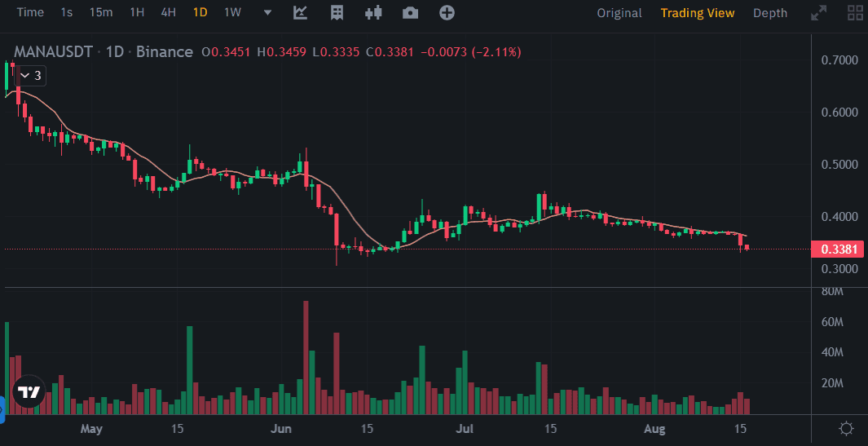Select the 15m time interval
Viewport: 868px width, 446px height.
tap(101, 13)
